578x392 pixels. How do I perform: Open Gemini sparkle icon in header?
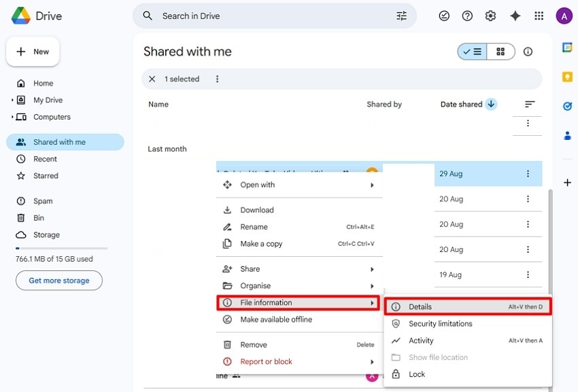point(515,16)
